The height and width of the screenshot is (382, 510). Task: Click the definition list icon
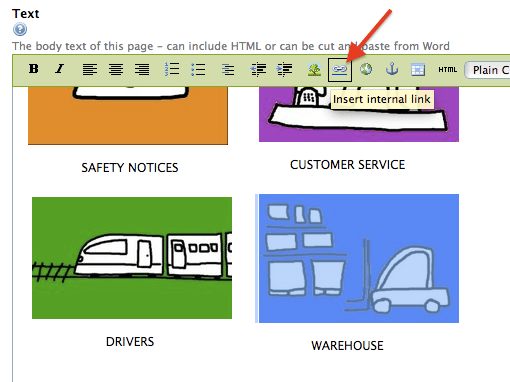click(228, 69)
